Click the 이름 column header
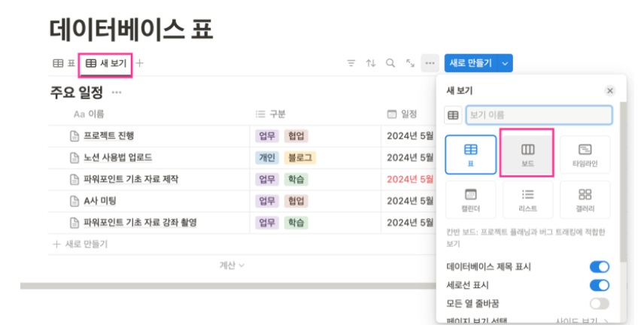This screenshot has height=334, width=644. [89, 114]
